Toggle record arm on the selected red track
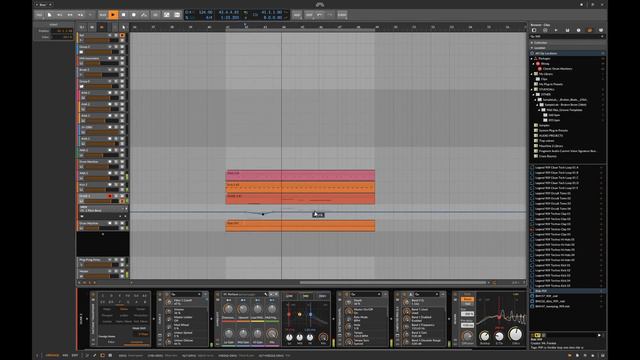Image resolution: width=640 pixels, height=360 pixels. [110, 196]
